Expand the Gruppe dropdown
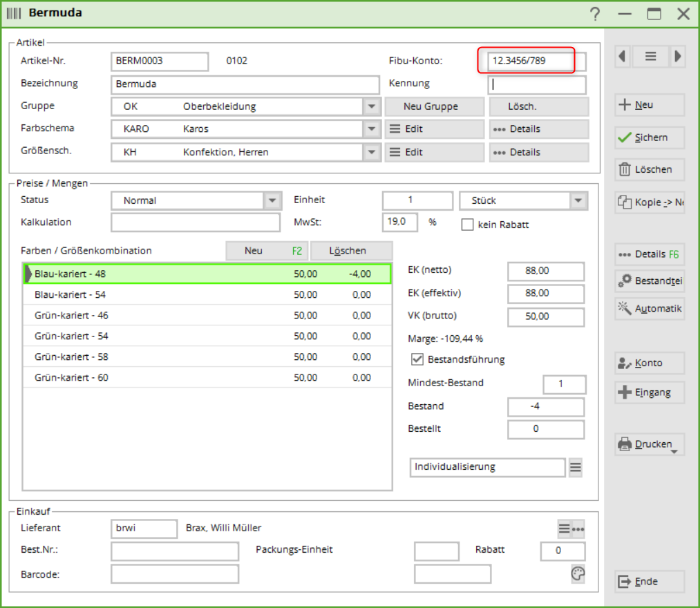The height and width of the screenshot is (608, 700). [x=372, y=107]
